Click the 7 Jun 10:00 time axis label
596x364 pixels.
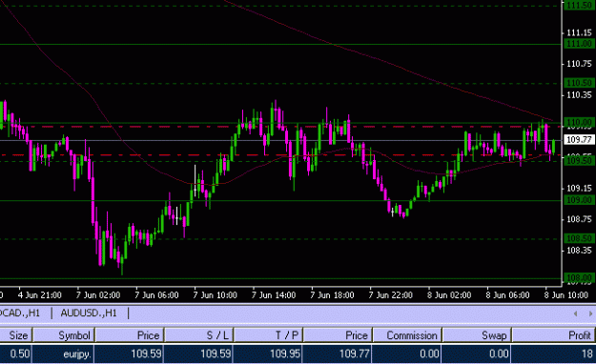click(x=215, y=294)
